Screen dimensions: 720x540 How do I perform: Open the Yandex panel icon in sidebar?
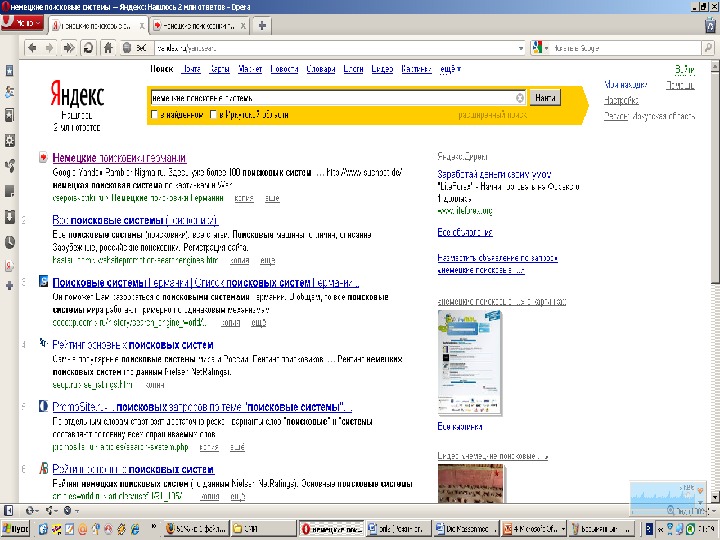(x=9, y=266)
